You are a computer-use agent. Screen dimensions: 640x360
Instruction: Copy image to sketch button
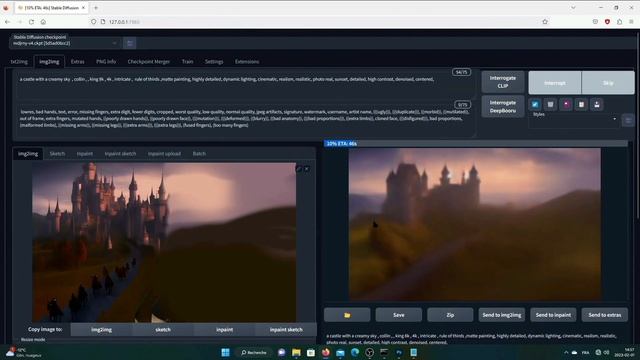pyautogui.click(x=163, y=329)
